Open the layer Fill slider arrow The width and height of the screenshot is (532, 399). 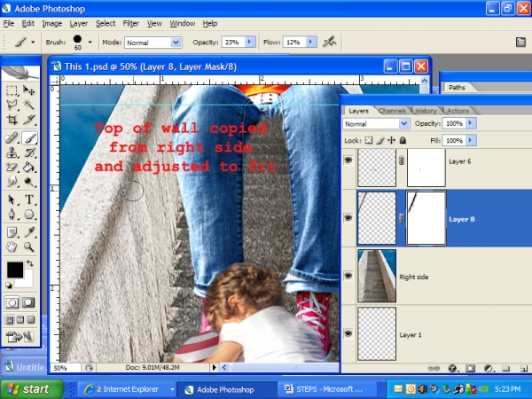point(471,140)
